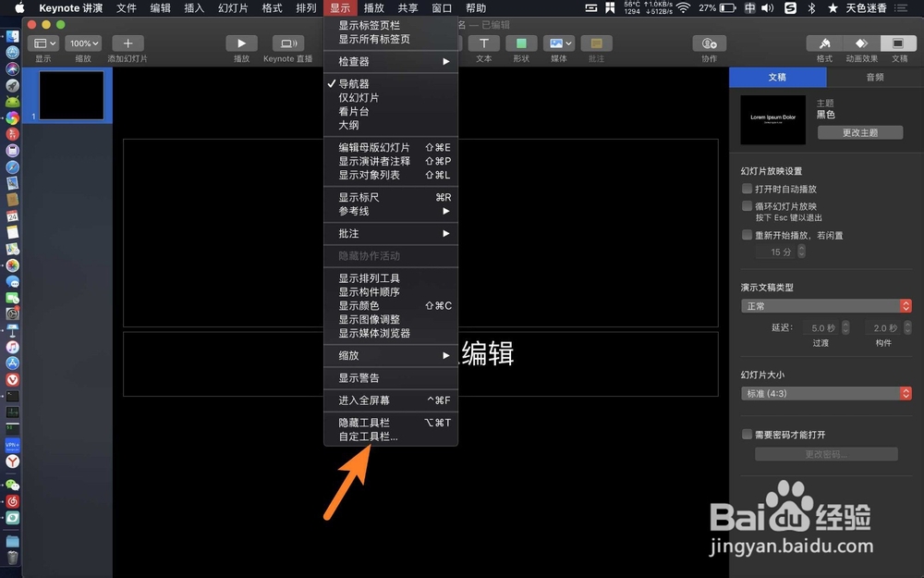Click the Collaborate (协作) toolbar icon

(x=709, y=43)
